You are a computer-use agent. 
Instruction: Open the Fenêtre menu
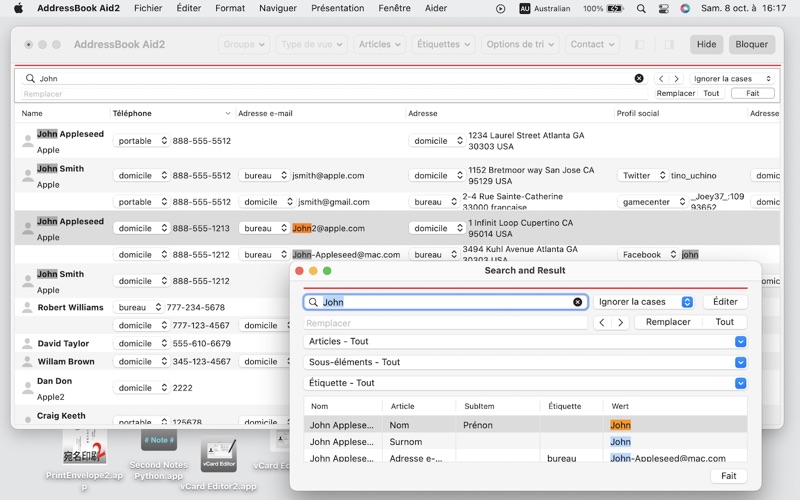point(394,8)
